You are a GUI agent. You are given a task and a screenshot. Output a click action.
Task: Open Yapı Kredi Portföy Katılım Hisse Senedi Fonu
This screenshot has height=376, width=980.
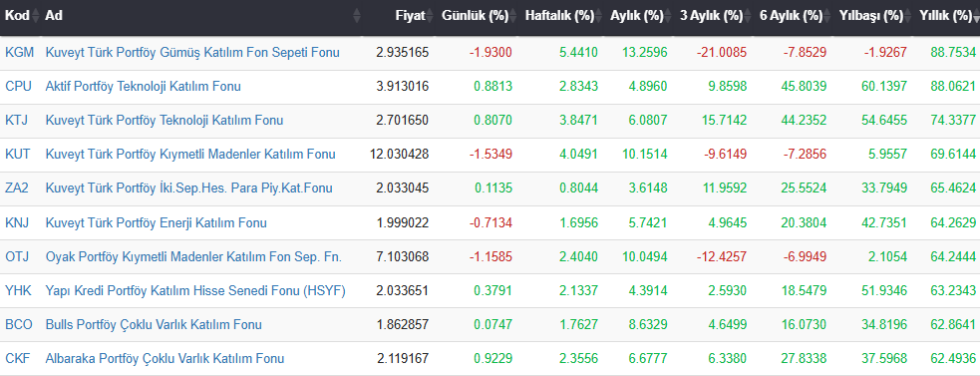coord(195,290)
